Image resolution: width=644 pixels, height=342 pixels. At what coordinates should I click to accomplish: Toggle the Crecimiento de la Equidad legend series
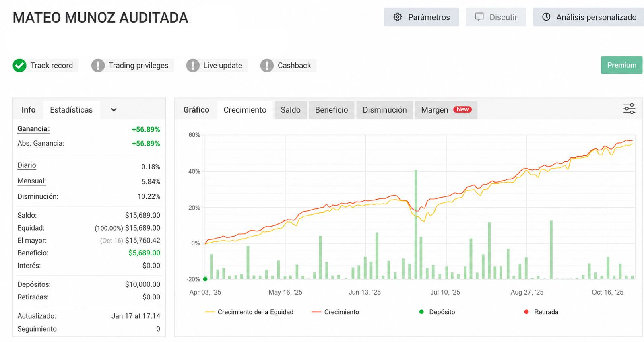tap(249, 312)
